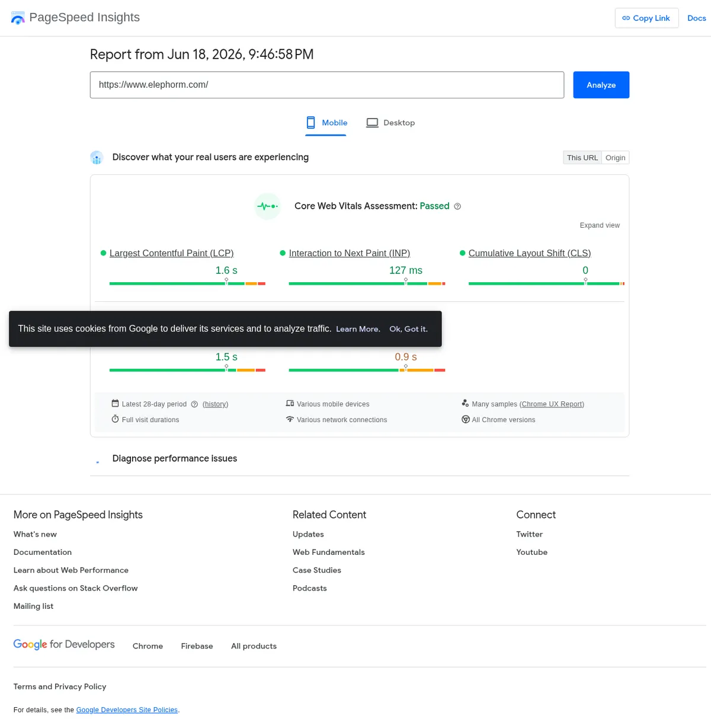Screen dimensions: 711x728
Task: Click the Diagnose performance issues heading
Action: [x=175, y=458]
